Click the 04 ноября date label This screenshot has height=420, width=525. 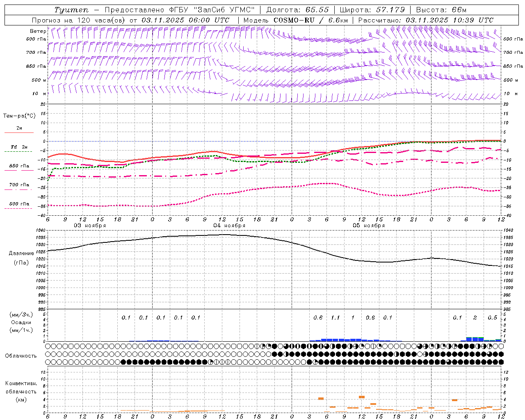click(x=229, y=226)
